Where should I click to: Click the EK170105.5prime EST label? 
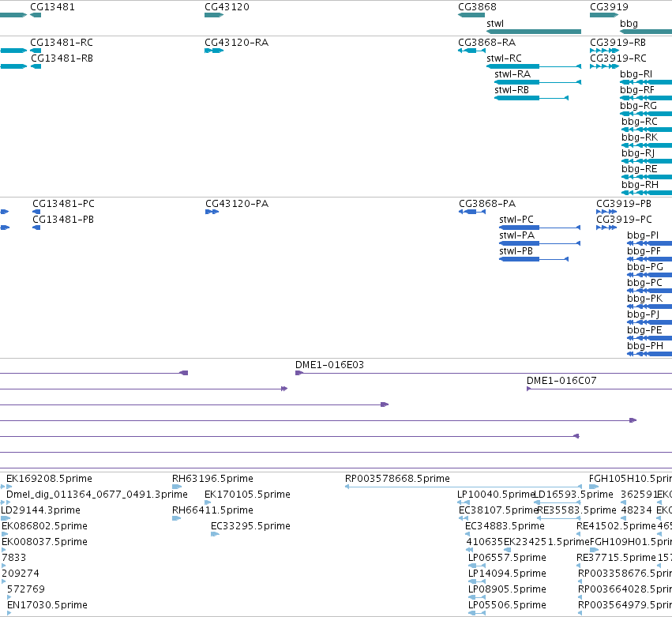click(247, 495)
